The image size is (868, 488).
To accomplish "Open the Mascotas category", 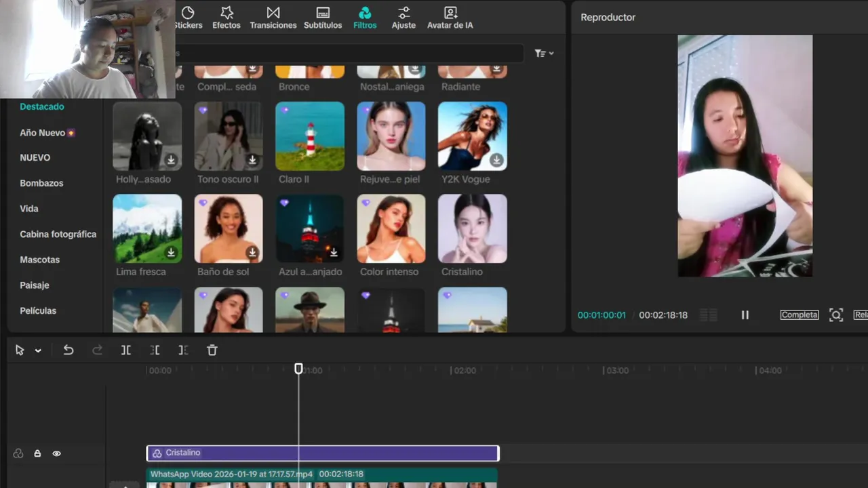I will [x=40, y=260].
